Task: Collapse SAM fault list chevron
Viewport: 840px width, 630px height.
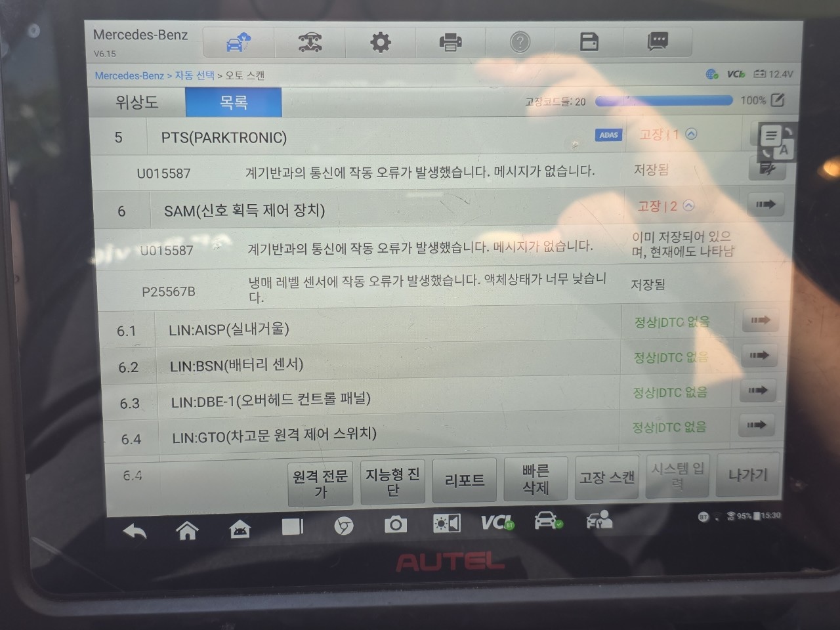Action: coord(688,205)
